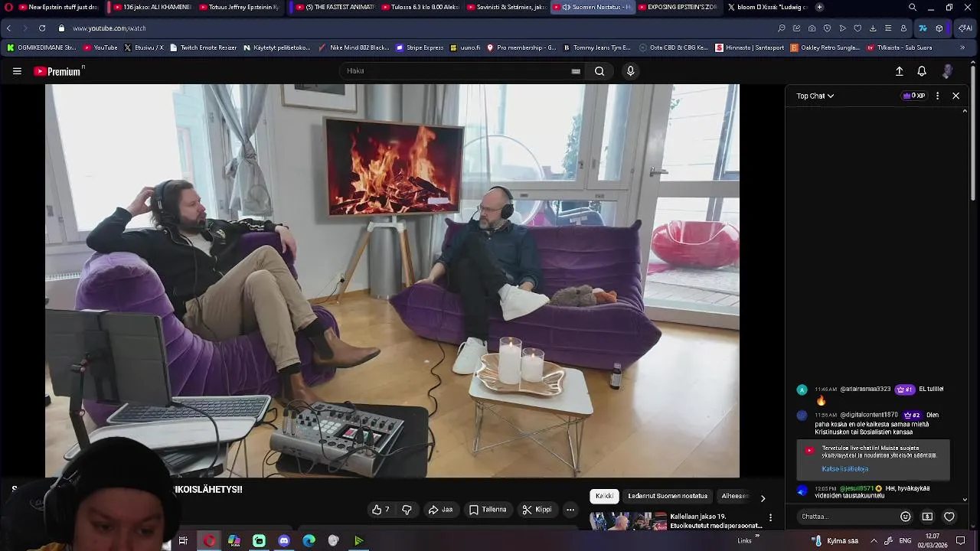Open browser tab search magnifier

coord(913,7)
